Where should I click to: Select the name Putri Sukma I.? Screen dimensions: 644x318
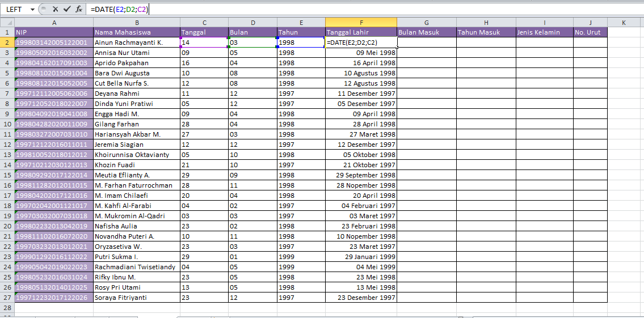(x=137, y=257)
